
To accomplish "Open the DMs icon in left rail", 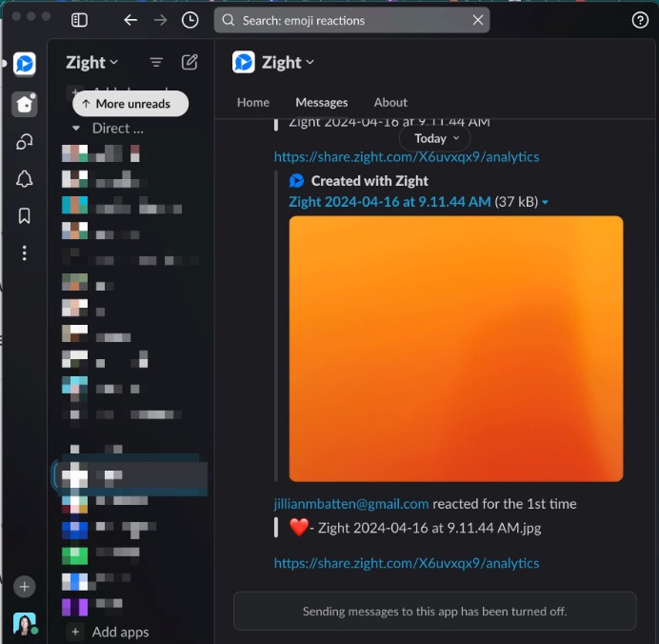I will coord(25,142).
